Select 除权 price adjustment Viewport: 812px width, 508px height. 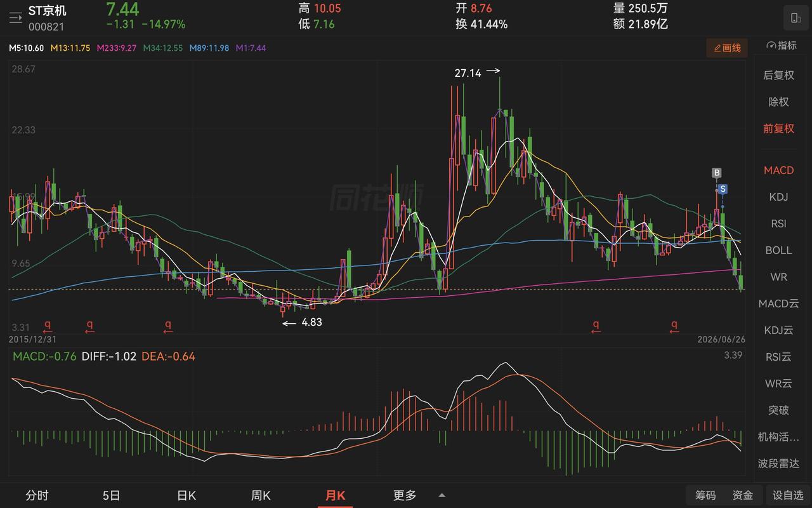778,102
